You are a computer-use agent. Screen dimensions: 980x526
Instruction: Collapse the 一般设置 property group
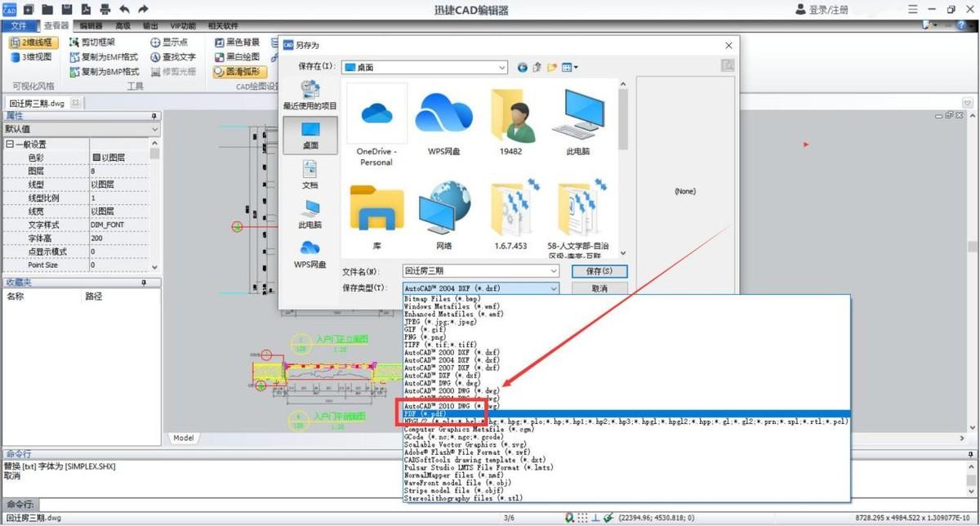(10, 145)
